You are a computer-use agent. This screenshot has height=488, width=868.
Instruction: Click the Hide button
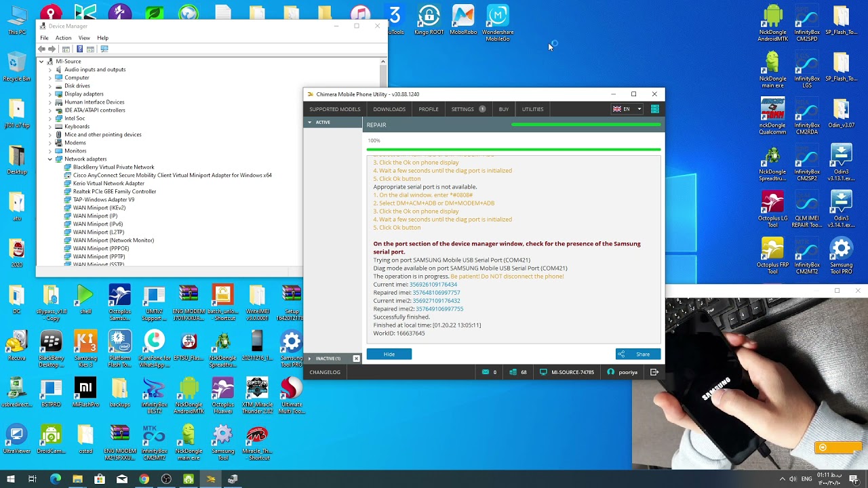[x=389, y=354]
